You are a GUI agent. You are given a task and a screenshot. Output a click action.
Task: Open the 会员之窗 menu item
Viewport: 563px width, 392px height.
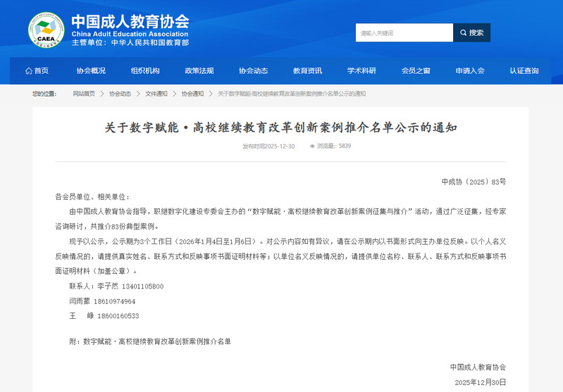[x=416, y=71]
